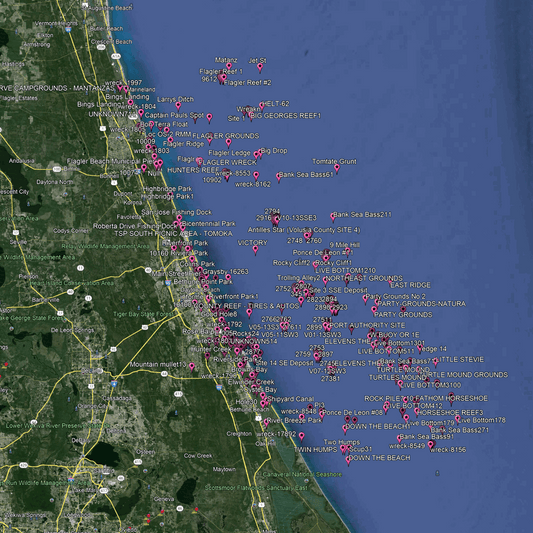Screen dimensions: 533x533
Task: Select the 9 Mile Hill pin
Action: [x=347, y=251]
